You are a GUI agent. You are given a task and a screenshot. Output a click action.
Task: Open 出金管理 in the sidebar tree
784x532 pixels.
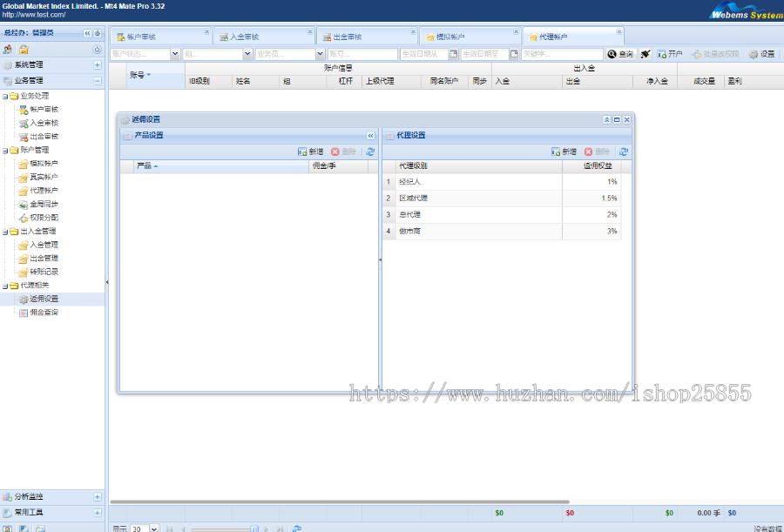pos(44,258)
